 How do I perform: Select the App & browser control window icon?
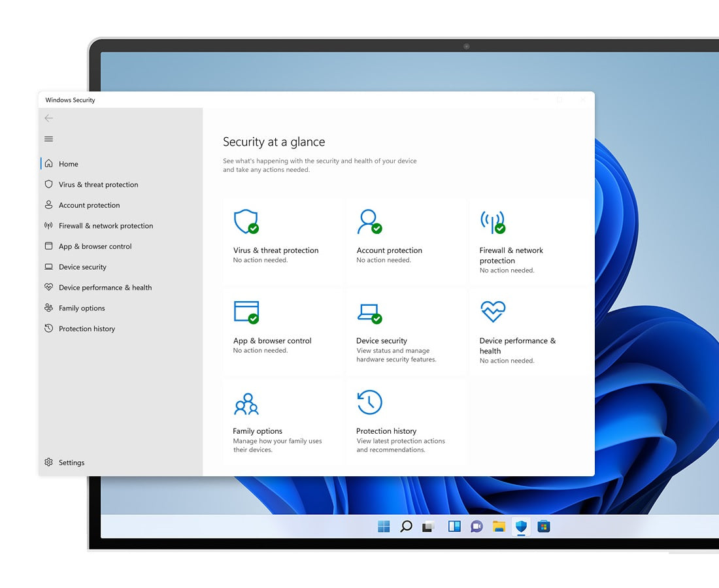pos(246,312)
